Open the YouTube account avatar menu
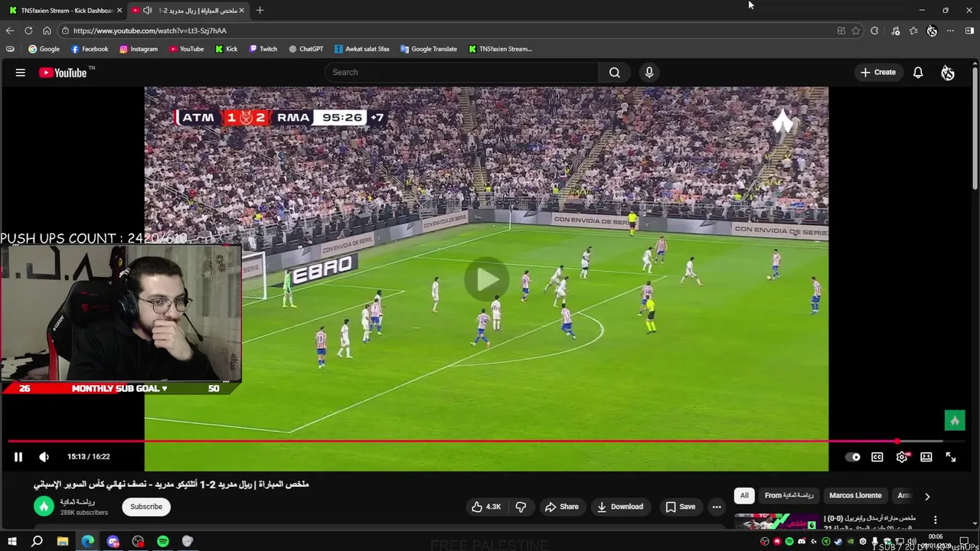This screenshot has height=551, width=980. click(948, 73)
